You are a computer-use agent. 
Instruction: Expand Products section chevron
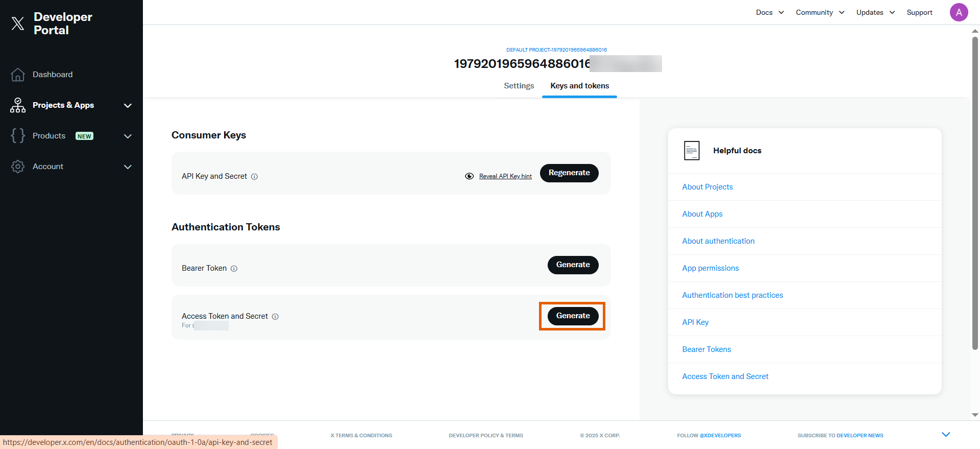(128, 136)
